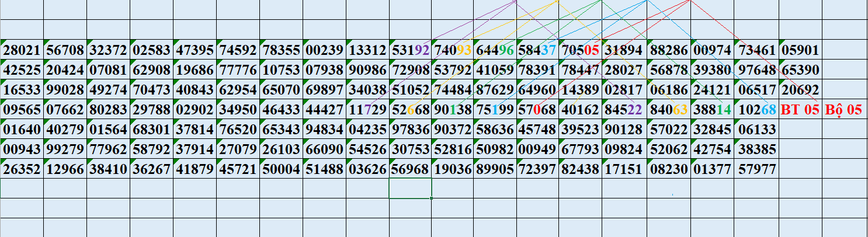Click the highlighted empty cell below 56968
This screenshot has width=868, height=237.
point(411,189)
